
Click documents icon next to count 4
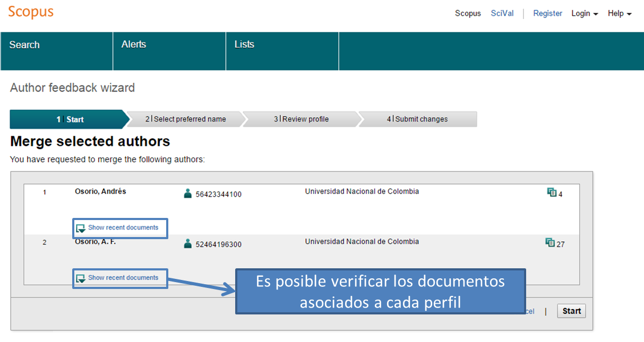click(552, 192)
